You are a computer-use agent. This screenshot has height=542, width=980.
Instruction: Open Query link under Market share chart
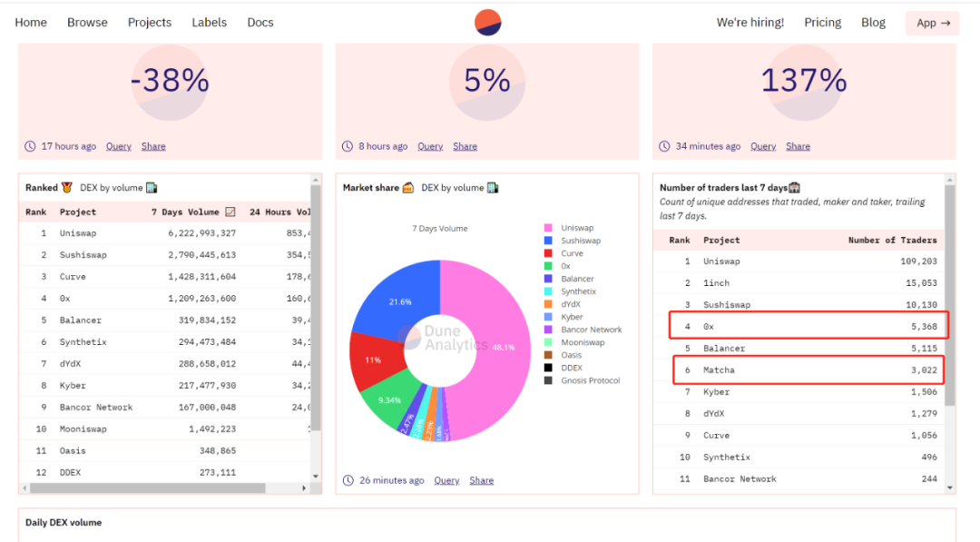(x=446, y=480)
